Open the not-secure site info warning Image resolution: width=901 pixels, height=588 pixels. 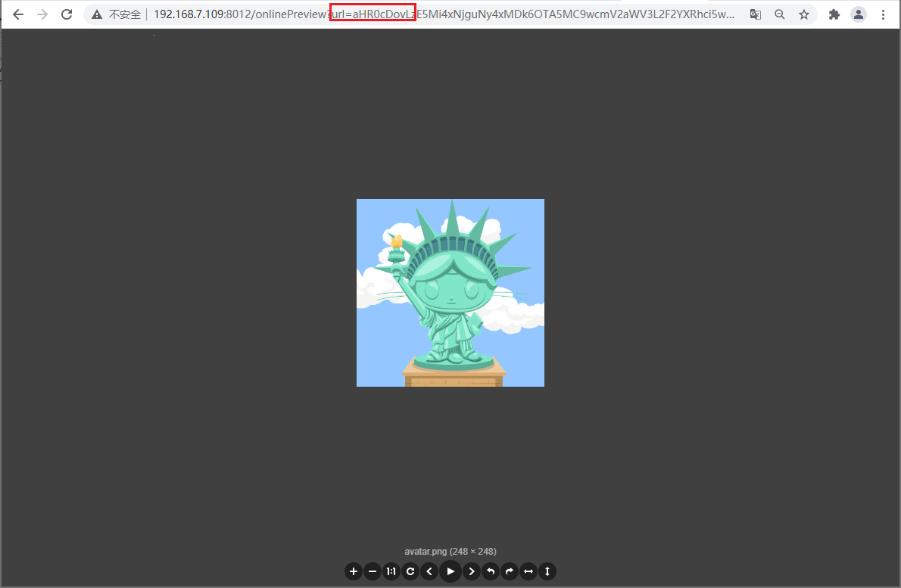point(117,14)
